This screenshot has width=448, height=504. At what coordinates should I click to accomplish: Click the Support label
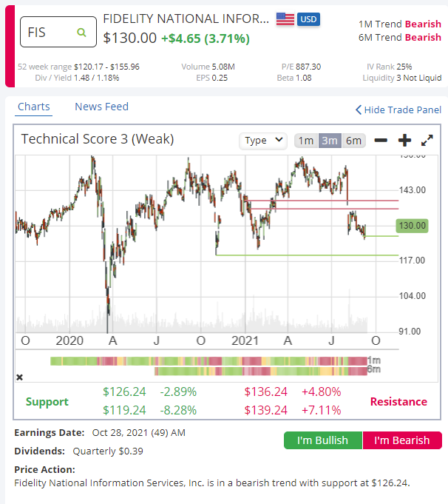click(x=47, y=402)
